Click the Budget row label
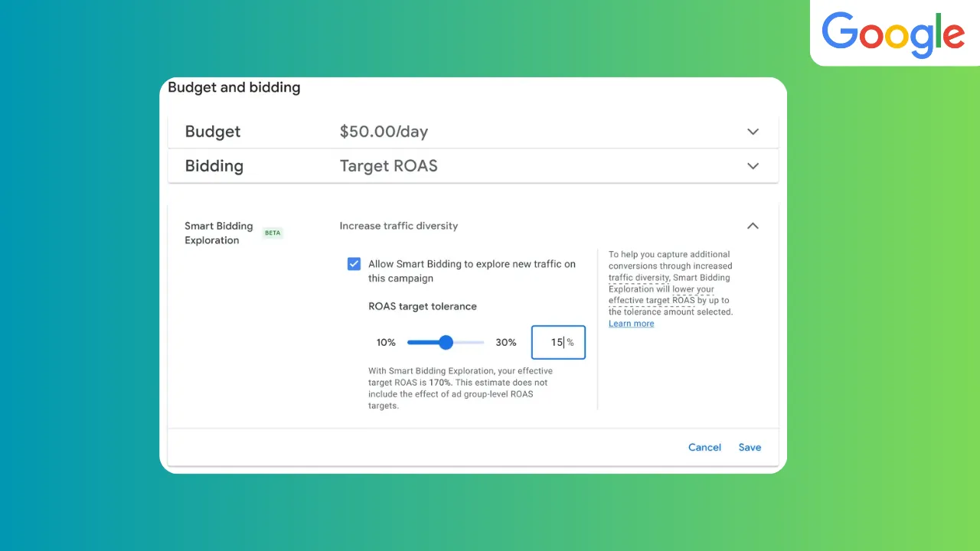The height and width of the screenshot is (551, 980). pyautogui.click(x=213, y=132)
